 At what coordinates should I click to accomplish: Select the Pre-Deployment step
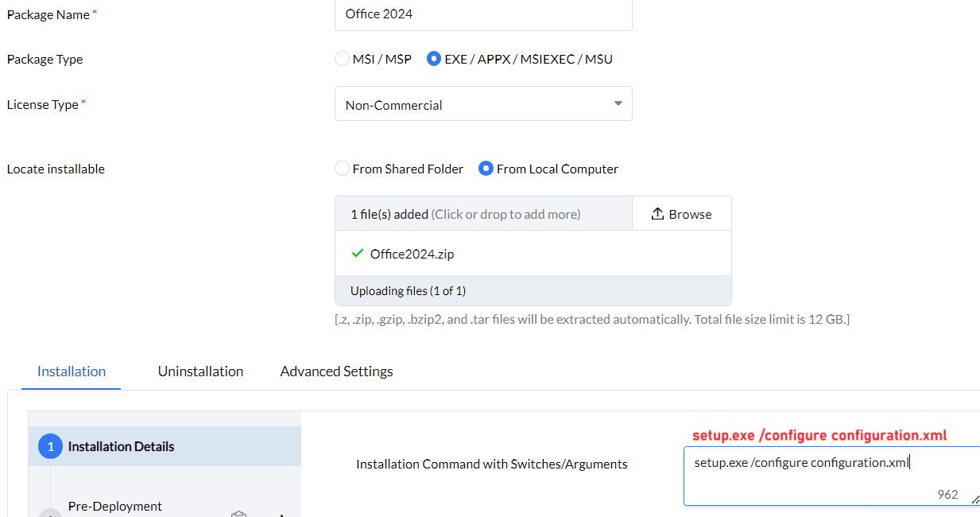click(115, 507)
